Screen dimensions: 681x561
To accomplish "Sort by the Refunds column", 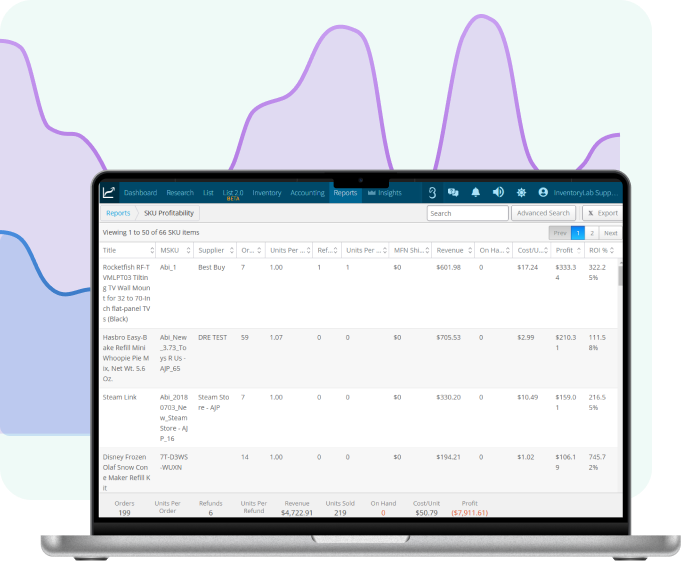I will click(x=327, y=251).
